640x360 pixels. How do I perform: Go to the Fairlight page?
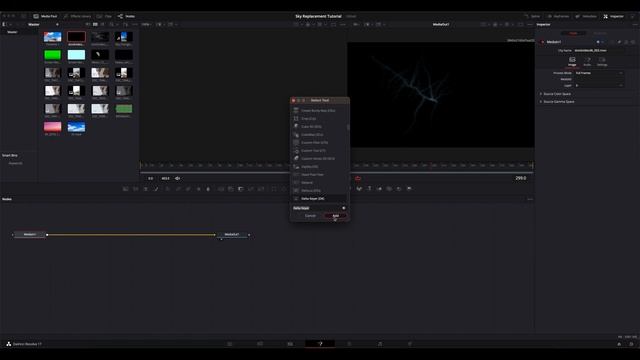(x=380, y=344)
